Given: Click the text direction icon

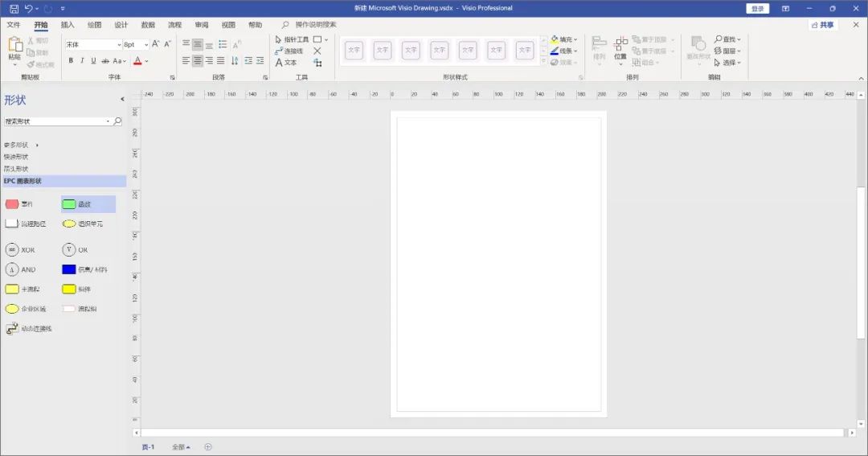Looking at the screenshot, I should pyautogui.click(x=235, y=61).
